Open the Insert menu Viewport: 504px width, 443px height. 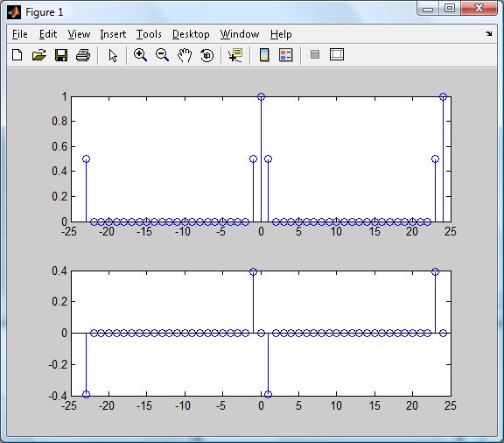pyautogui.click(x=113, y=34)
